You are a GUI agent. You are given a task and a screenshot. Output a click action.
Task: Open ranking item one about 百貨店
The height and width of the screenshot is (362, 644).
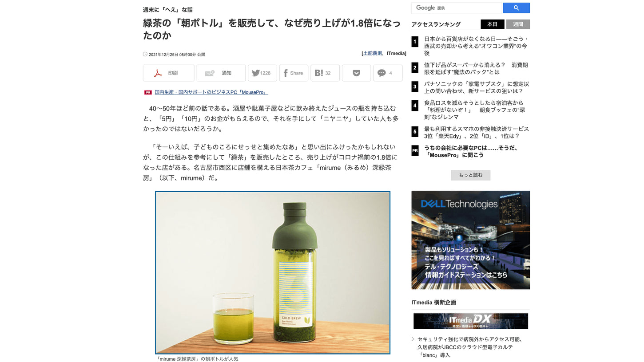[x=476, y=46]
